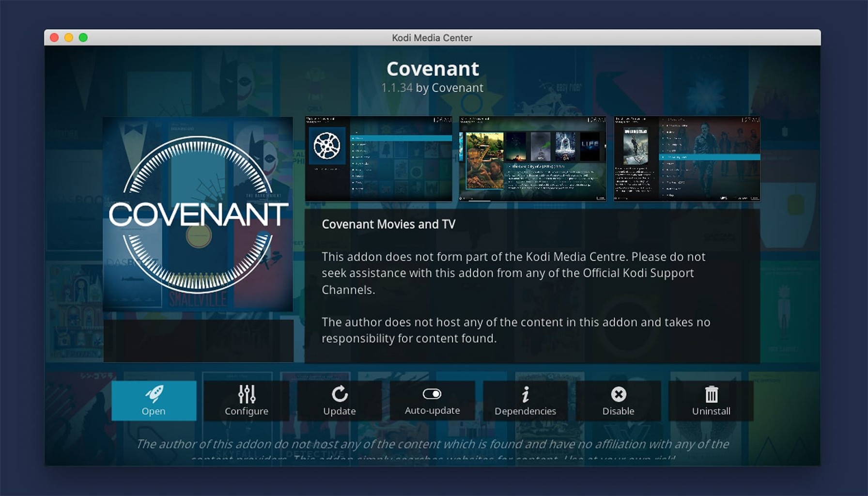
Task: Select the Open button label
Action: (x=154, y=411)
